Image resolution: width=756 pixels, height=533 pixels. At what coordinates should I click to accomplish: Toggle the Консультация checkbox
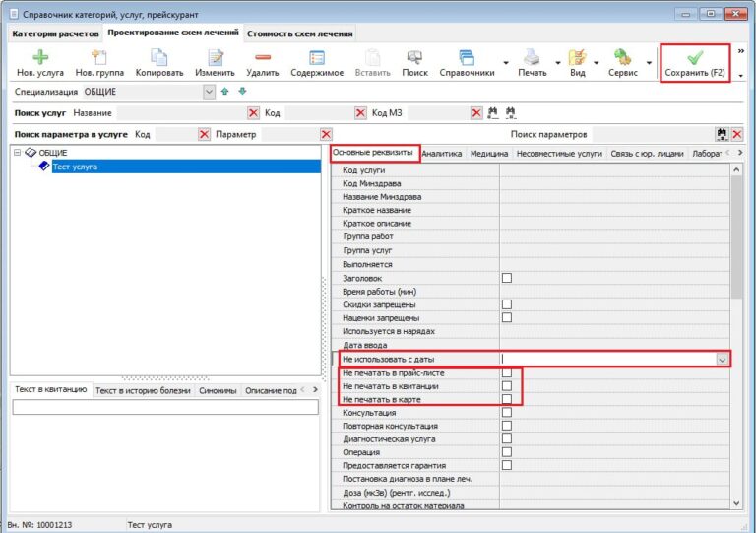(507, 412)
